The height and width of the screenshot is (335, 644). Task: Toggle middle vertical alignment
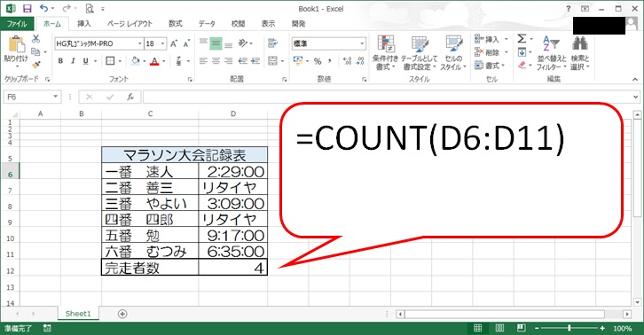click(216, 43)
